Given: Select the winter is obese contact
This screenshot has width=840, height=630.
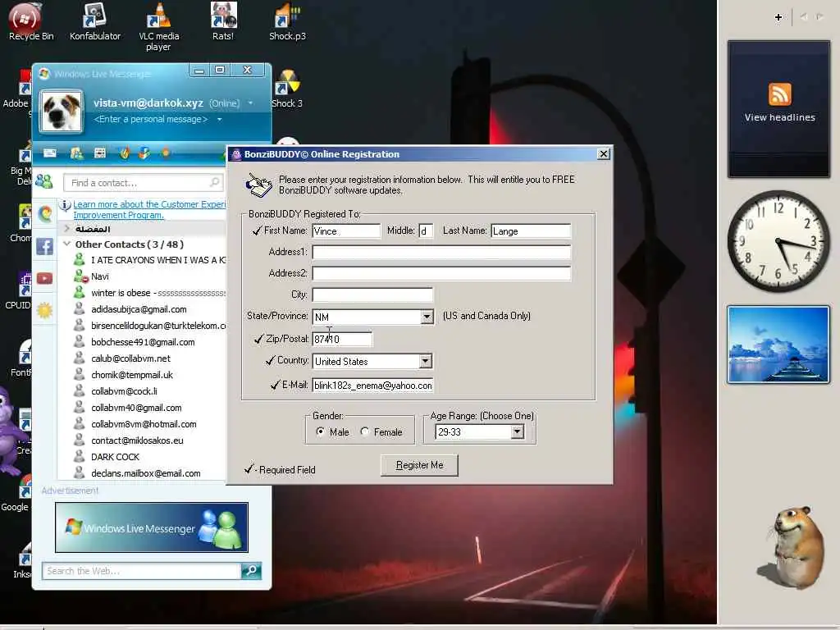Looking at the screenshot, I should (150, 293).
